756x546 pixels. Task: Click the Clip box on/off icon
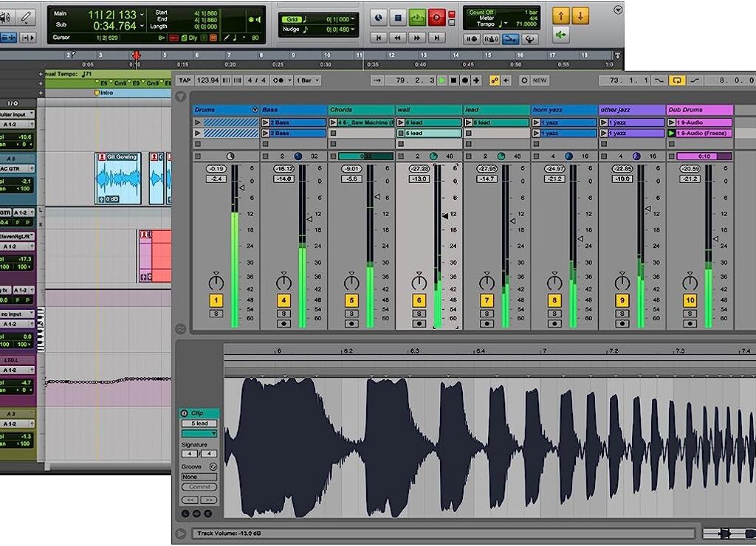point(185,413)
